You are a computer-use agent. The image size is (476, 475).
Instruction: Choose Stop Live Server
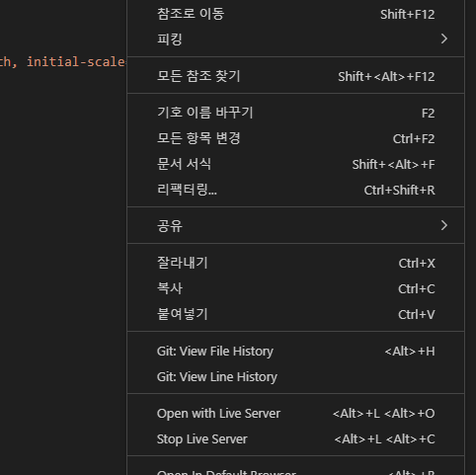point(295,438)
